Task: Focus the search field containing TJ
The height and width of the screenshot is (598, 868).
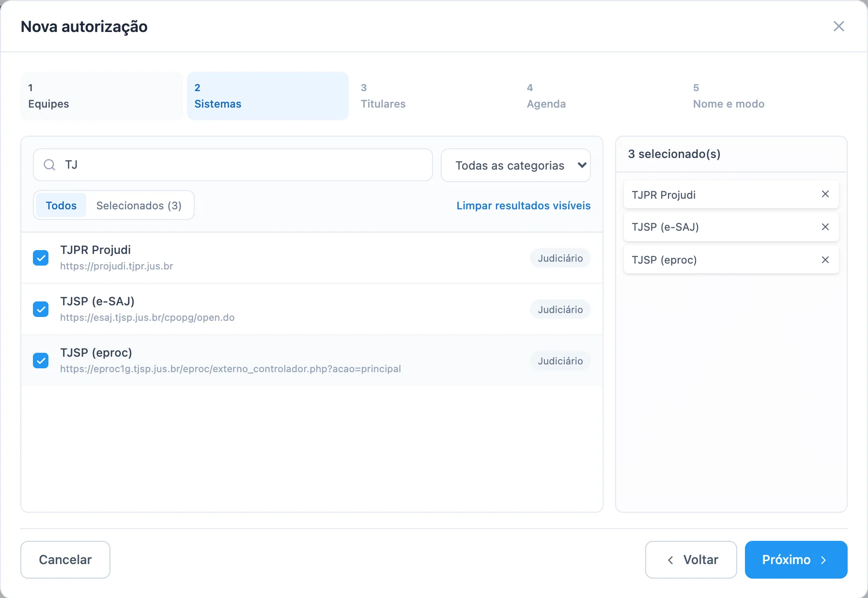Action: tap(233, 165)
